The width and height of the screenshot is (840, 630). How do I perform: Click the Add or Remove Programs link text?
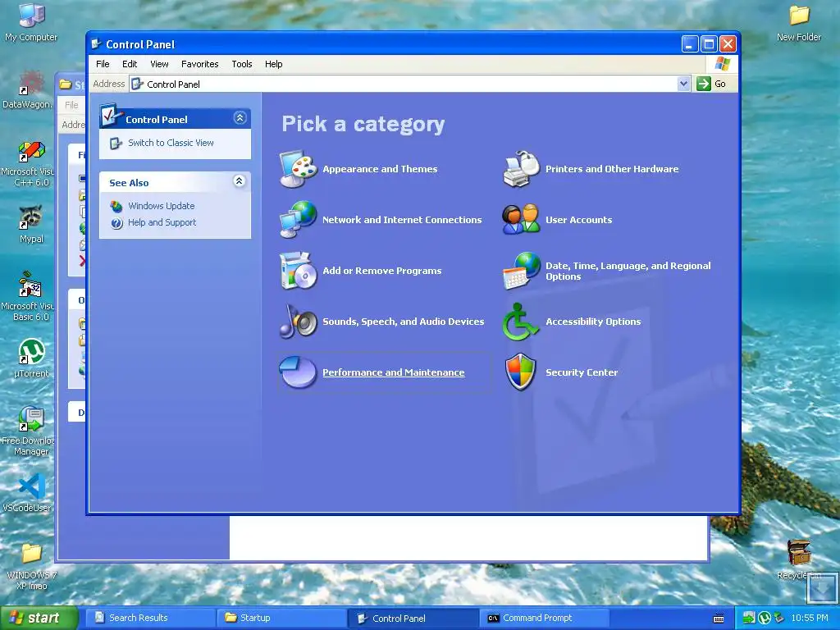pos(382,271)
